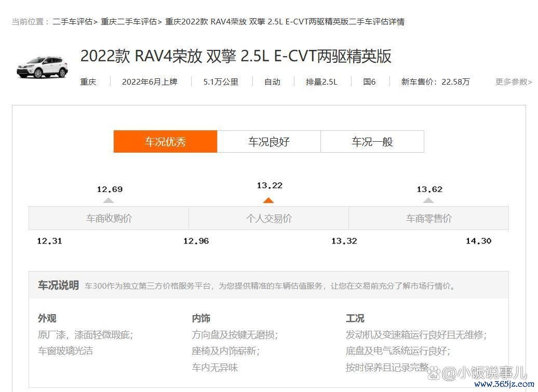Go to 重庆二手车评估 breadcrumb link
The width and height of the screenshot is (538, 392).
pyautogui.click(x=129, y=22)
